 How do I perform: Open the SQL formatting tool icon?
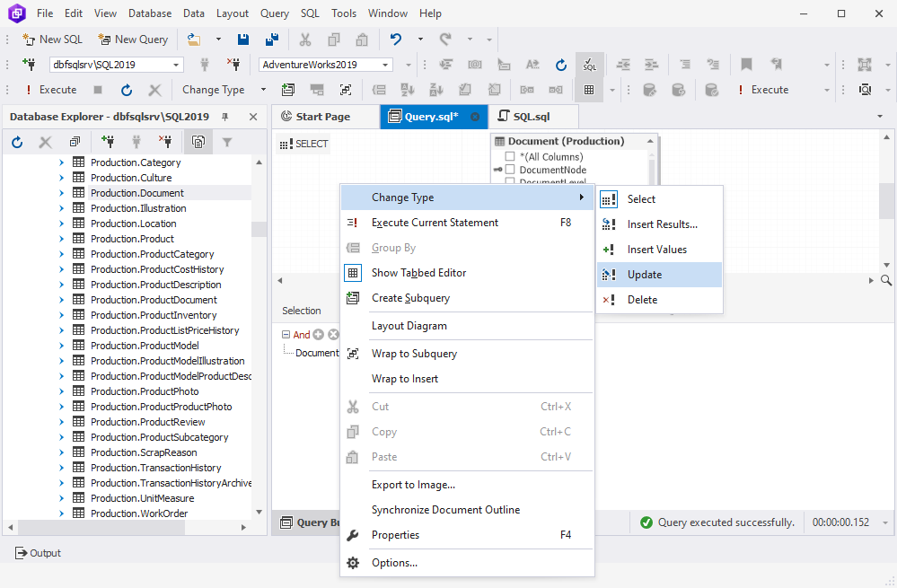tap(590, 64)
